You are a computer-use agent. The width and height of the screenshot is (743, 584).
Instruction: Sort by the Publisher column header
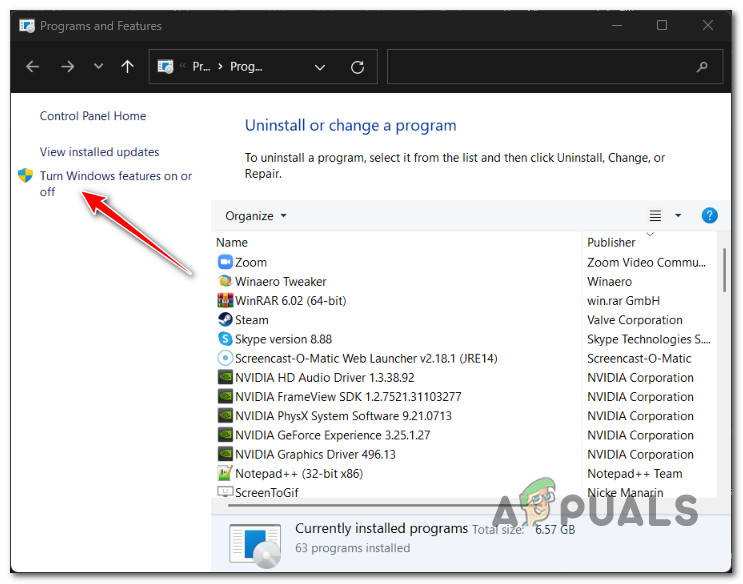tap(611, 242)
